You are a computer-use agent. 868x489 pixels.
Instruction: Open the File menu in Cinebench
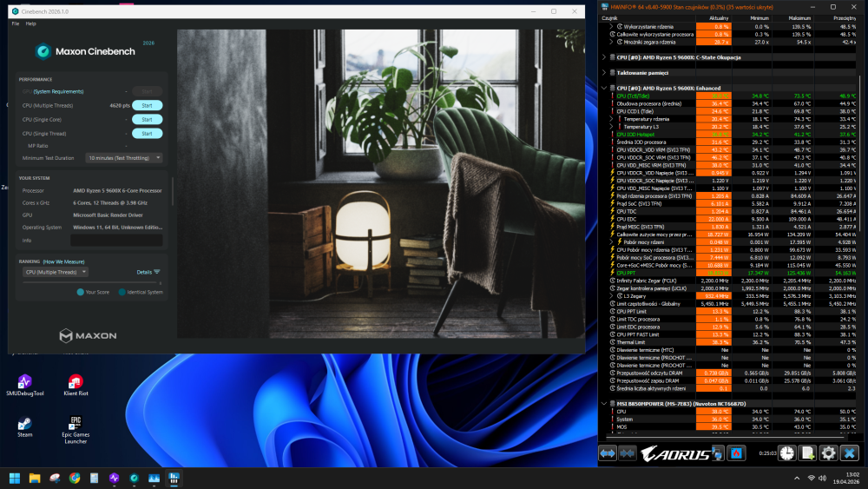16,23
